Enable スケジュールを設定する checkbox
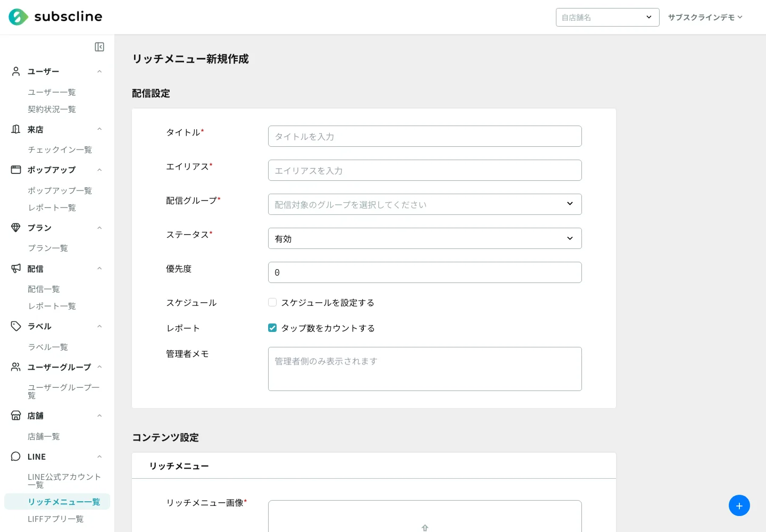Screen dimensions: 766x532 tap(272, 302)
